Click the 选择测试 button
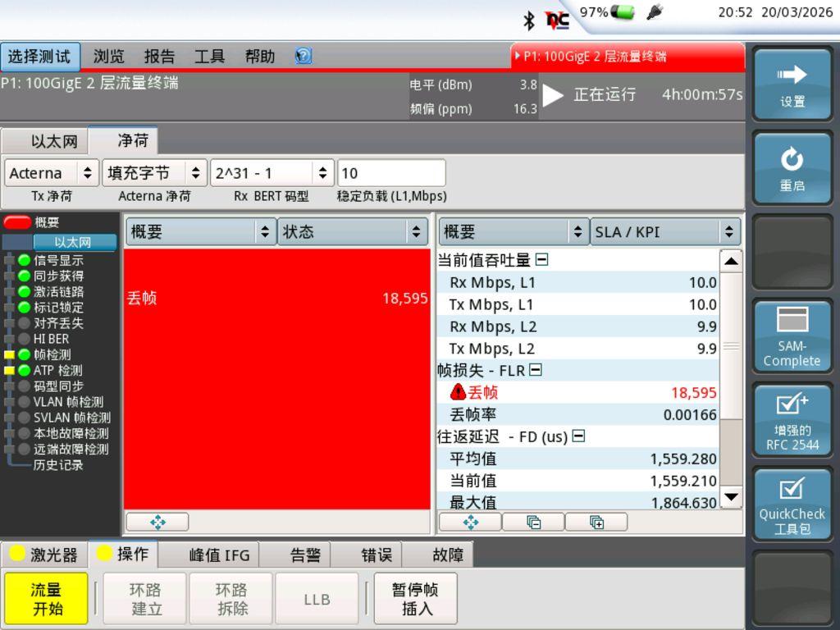The height and width of the screenshot is (630, 840). 40,57
